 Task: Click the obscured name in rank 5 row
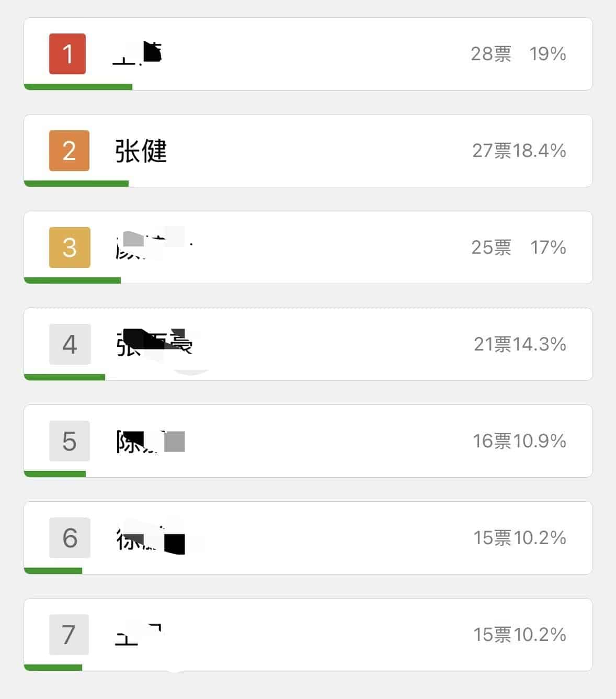point(151,442)
